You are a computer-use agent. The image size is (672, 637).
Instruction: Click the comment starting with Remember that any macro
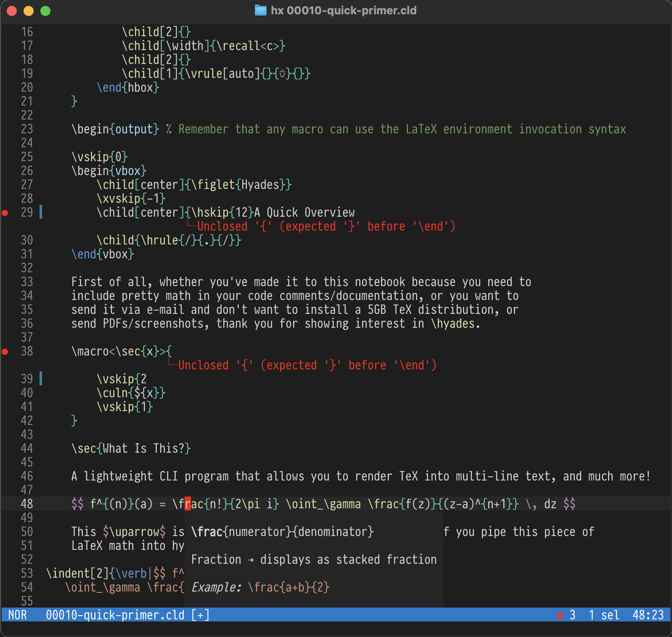(x=396, y=129)
